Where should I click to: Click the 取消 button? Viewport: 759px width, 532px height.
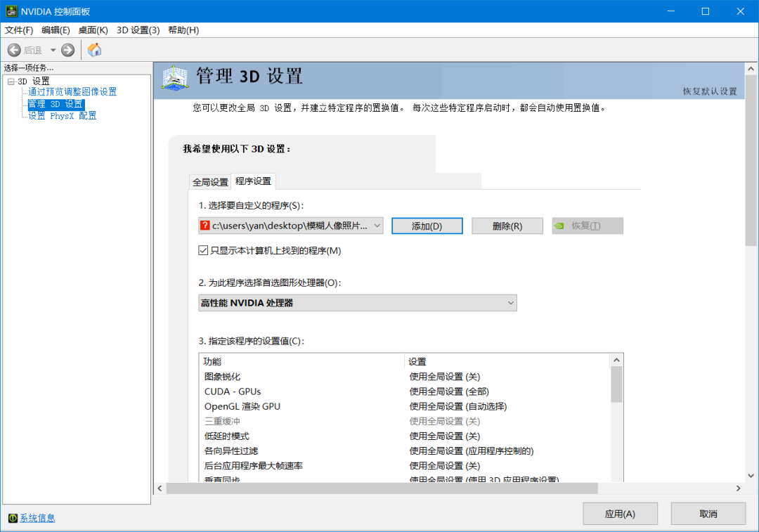(708, 514)
